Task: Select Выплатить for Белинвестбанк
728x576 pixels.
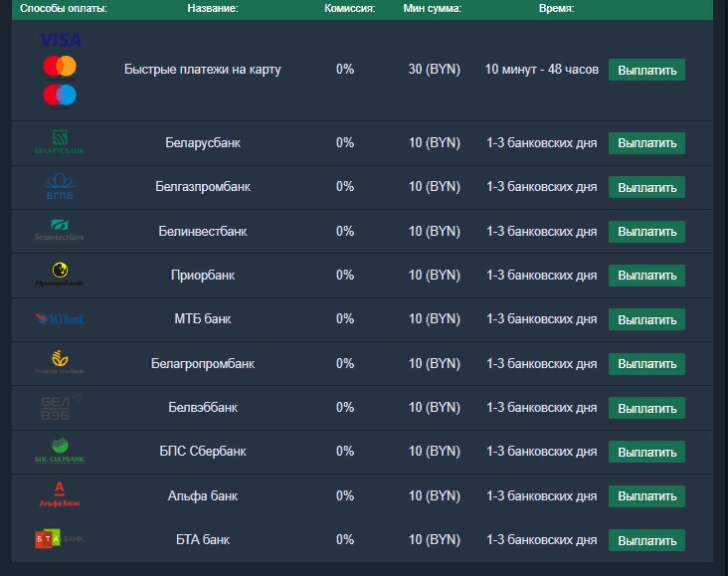Action: click(x=646, y=232)
